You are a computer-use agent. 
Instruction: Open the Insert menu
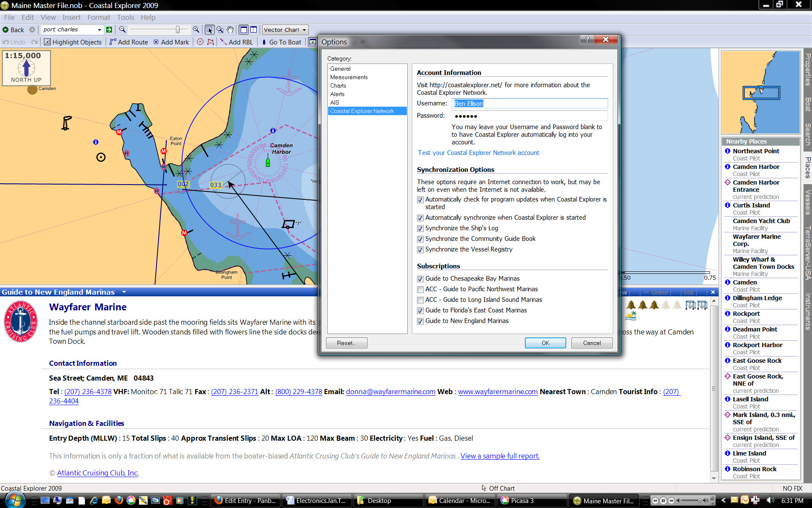click(x=71, y=17)
